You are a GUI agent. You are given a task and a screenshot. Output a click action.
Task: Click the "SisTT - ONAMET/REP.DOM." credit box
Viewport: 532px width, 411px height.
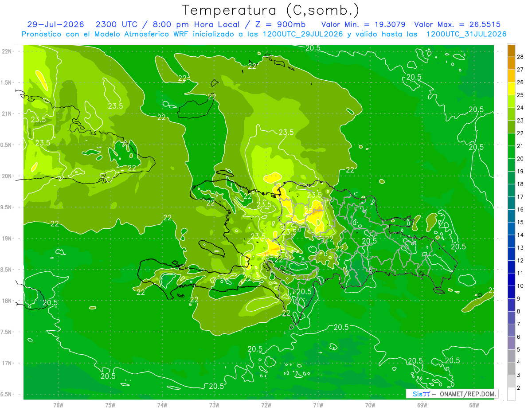452,394
